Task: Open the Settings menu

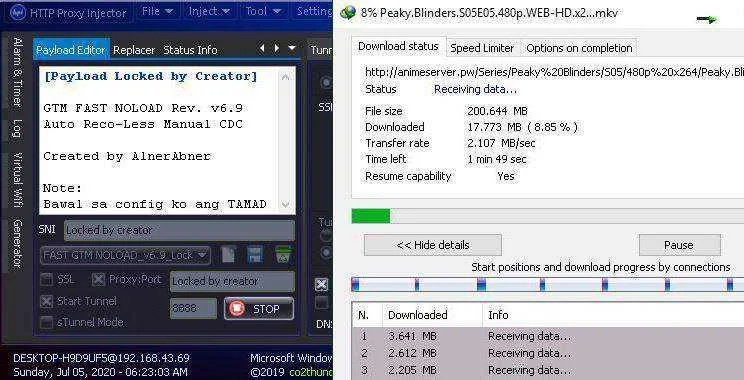Action: pos(313,11)
